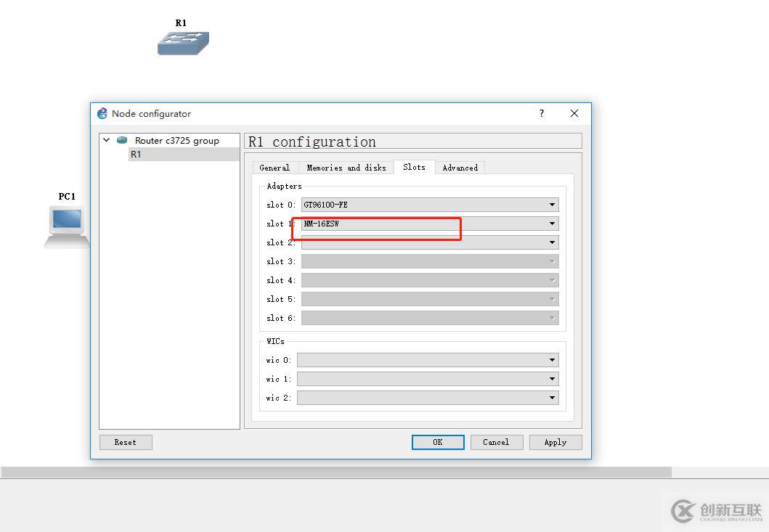Open the wic 1 dropdown
The height and width of the screenshot is (532, 769).
[x=428, y=379]
